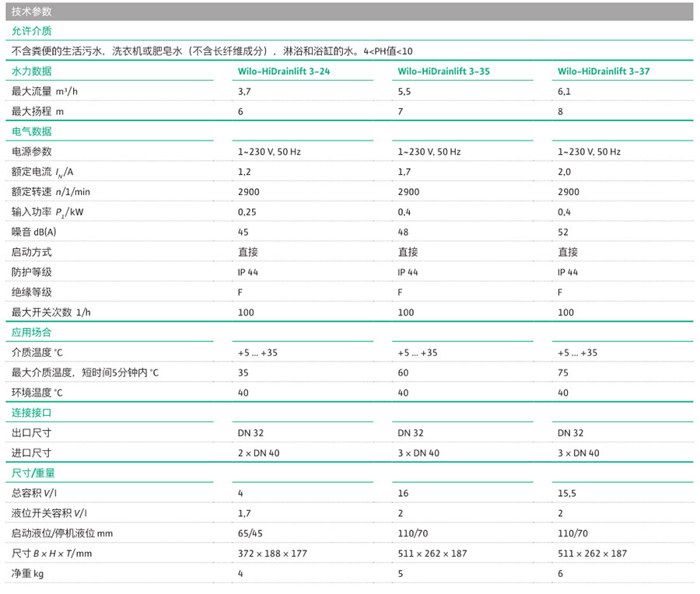700x594 pixels.
Task: Click the 连接接口 section heading
Action: (x=32, y=413)
